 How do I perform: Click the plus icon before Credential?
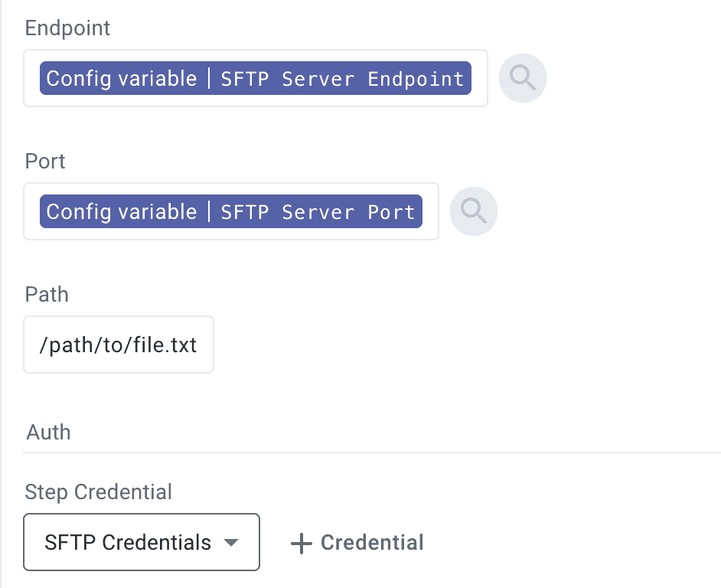pyautogui.click(x=302, y=544)
